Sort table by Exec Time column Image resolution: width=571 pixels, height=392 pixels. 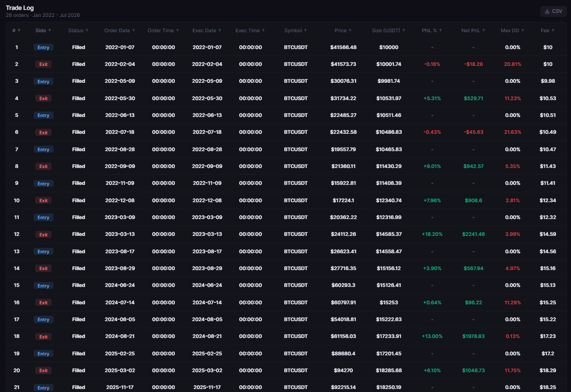tap(250, 31)
